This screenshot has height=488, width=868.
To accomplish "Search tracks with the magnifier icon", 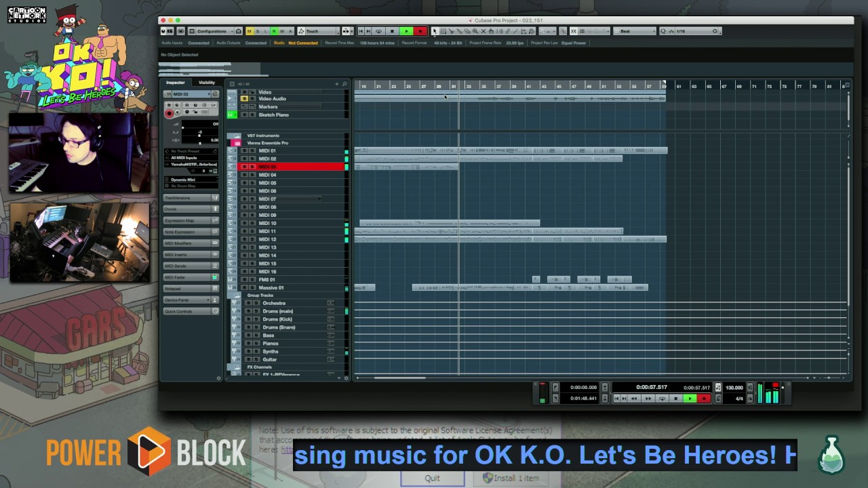I will (x=344, y=84).
